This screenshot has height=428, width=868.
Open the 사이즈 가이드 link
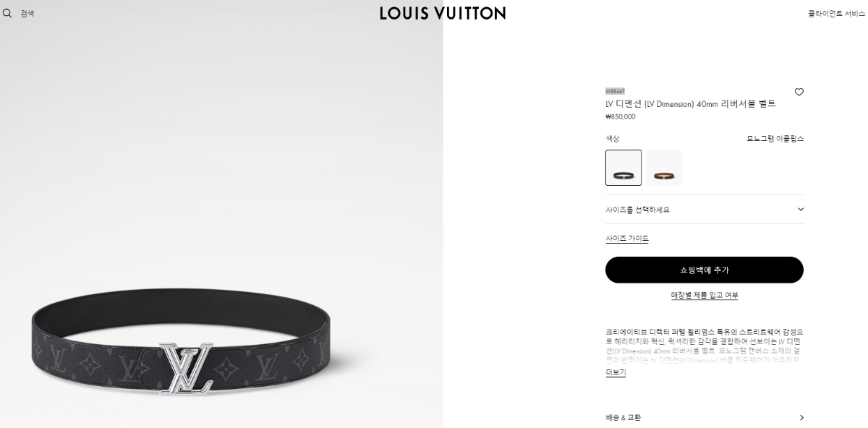point(627,239)
